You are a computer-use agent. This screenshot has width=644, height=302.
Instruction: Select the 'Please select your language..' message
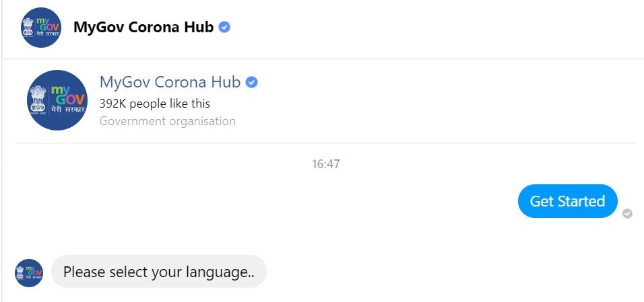coord(158,272)
